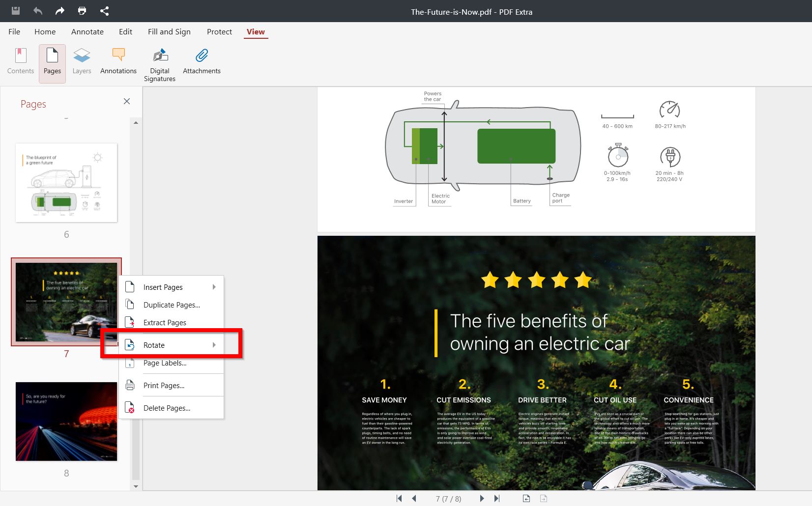The height and width of the screenshot is (506, 812).
Task: Toggle the Pages panel button
Action: pyautogui.click(x=52, y=63)
